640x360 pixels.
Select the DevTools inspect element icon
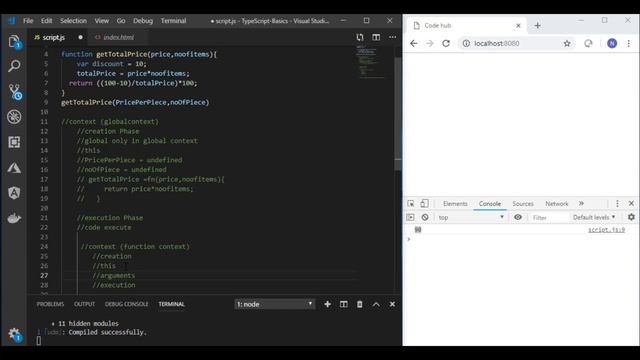click(411, 203)
